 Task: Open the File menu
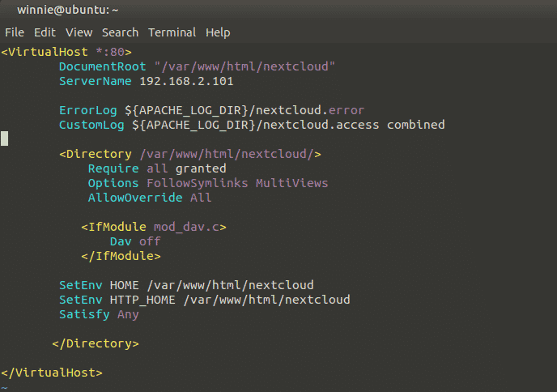15,32
